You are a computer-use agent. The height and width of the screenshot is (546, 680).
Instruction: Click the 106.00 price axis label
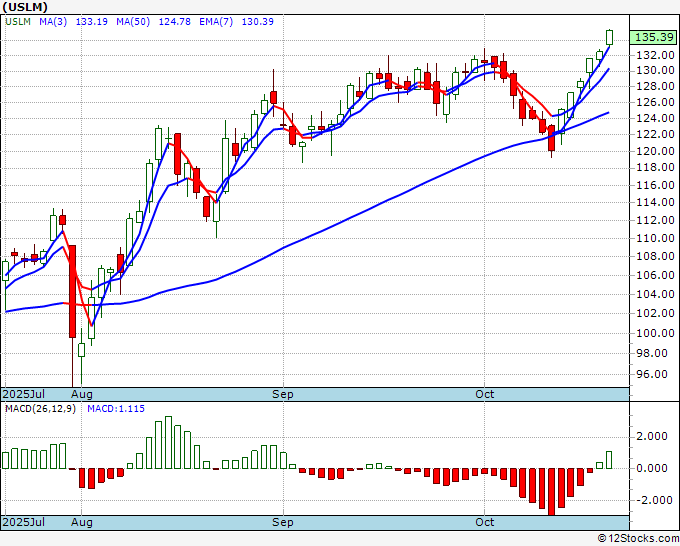click(x=655, y=275)
